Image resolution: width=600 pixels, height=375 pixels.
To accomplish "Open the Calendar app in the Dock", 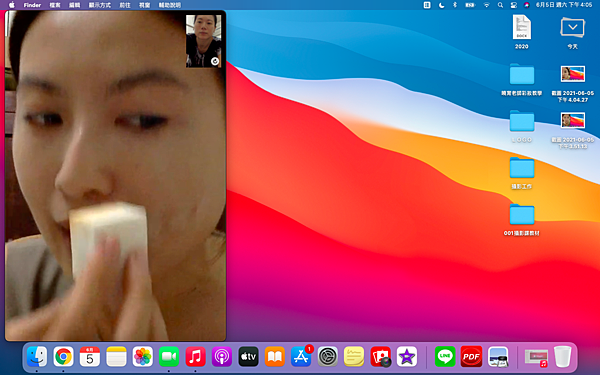I will click(x=90, y=357).
